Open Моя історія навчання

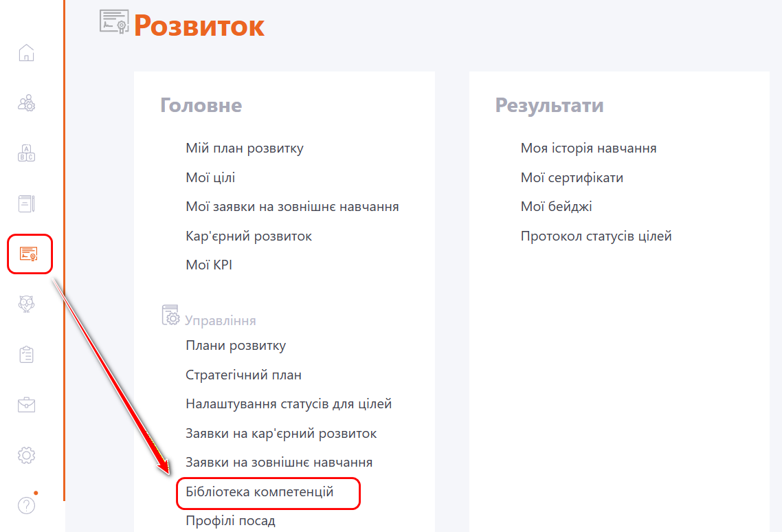pos(588,148)
